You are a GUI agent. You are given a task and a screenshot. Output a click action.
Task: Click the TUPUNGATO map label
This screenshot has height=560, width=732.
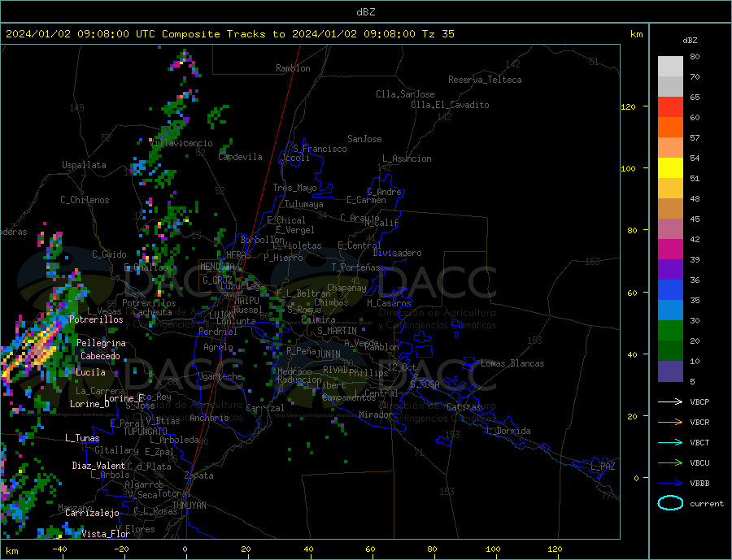(x=146, y=432)
